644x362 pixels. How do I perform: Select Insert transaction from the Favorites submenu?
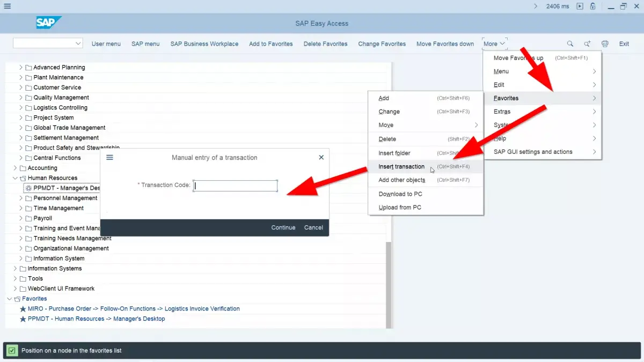(x=426, y=166)
